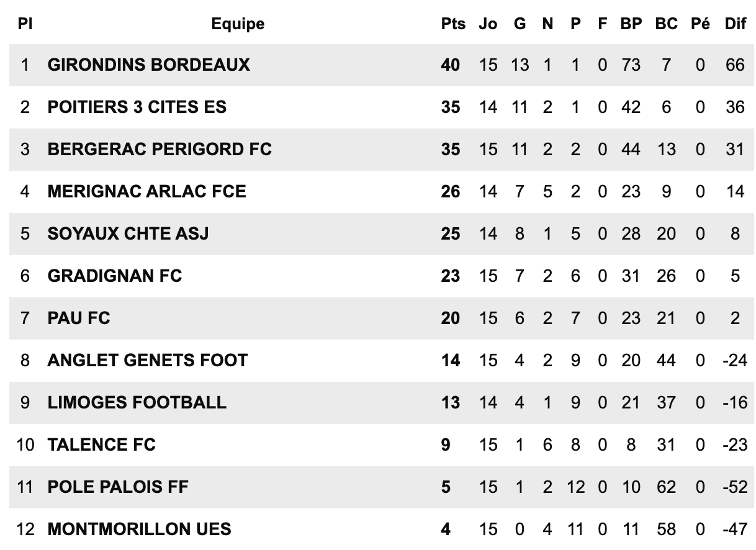Select the GIRONDINS BORDEAUX team name

[x=148, y=65]
